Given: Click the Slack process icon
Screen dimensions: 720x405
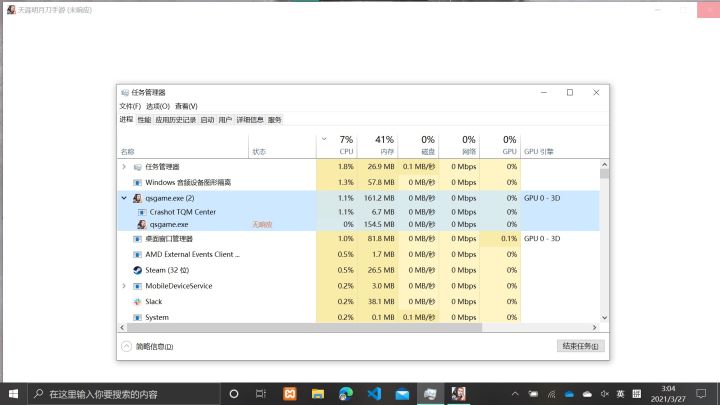Looking at the screenshot, I should tap(137, 302).
